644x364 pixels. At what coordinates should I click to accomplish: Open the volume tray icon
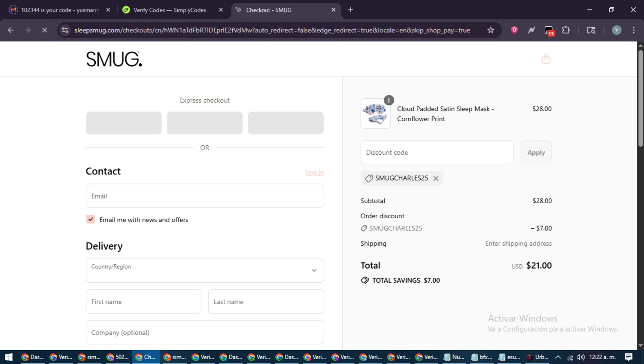580,357
